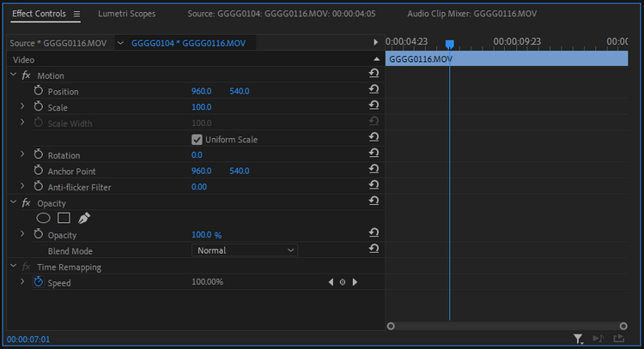Select the GGGG0116.MOV clip bar in timeline
Screen dimensions: 644x349
(507, 59)
